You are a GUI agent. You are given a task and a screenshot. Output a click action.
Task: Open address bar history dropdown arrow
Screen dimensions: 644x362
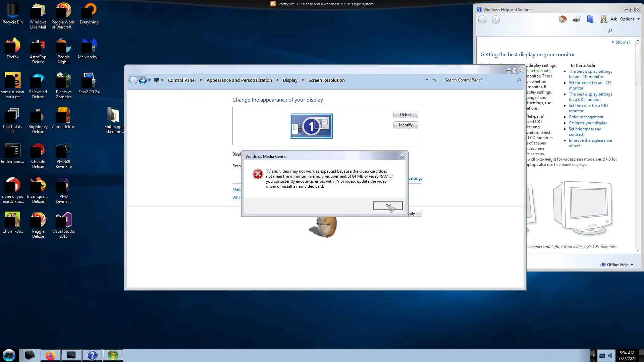coord(427,80)
